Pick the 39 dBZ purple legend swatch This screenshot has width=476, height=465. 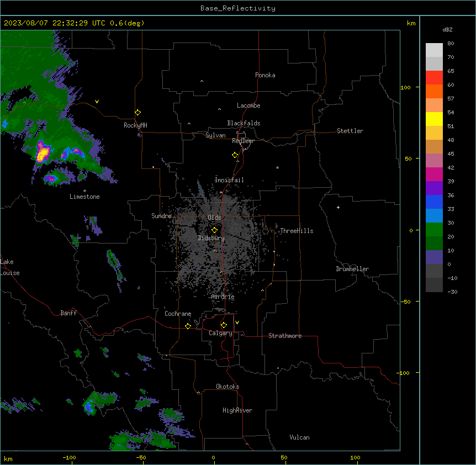coord(434,188)
